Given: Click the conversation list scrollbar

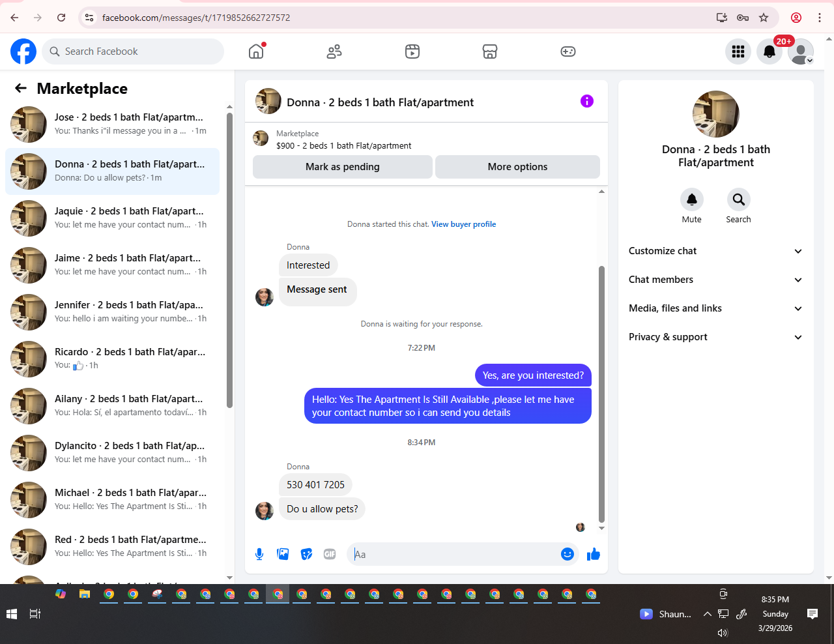Looking at the screenshot, I should [x=229, y=261].
